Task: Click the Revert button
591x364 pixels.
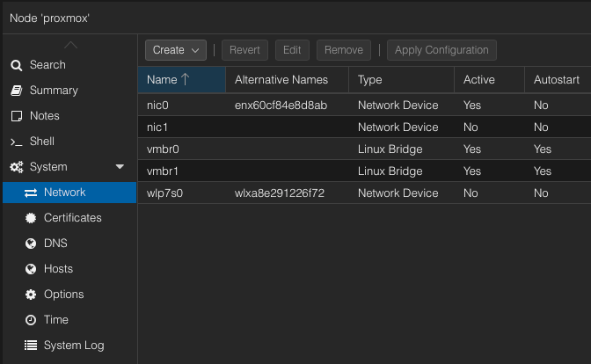Action: click(x=244, y=50)
